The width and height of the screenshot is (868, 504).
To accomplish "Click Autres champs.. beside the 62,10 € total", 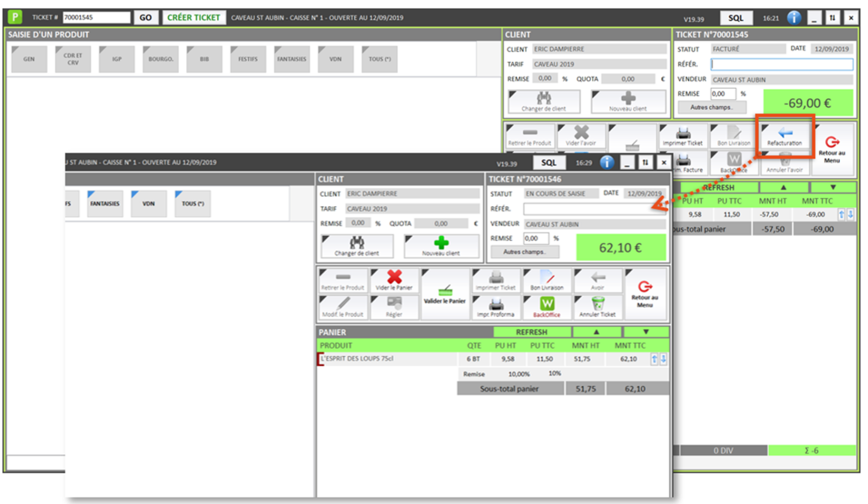I will pyautogui.click(x=524, y=252).
